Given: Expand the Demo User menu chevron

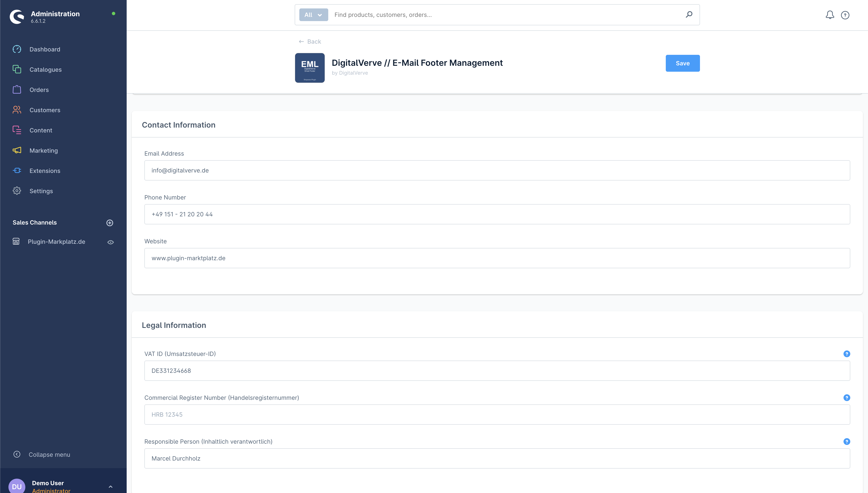Looking at the screenshot, I should [x=110, y=486].
